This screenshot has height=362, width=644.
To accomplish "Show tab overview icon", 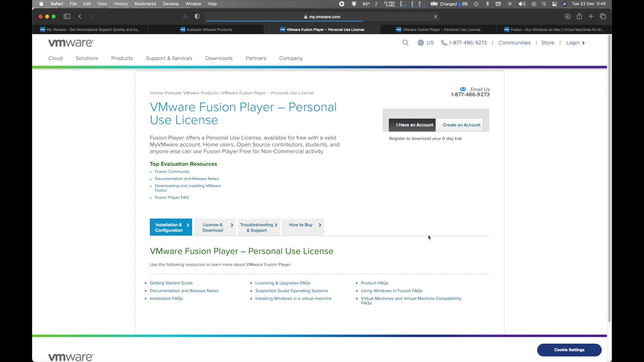I will pos(603,17).
